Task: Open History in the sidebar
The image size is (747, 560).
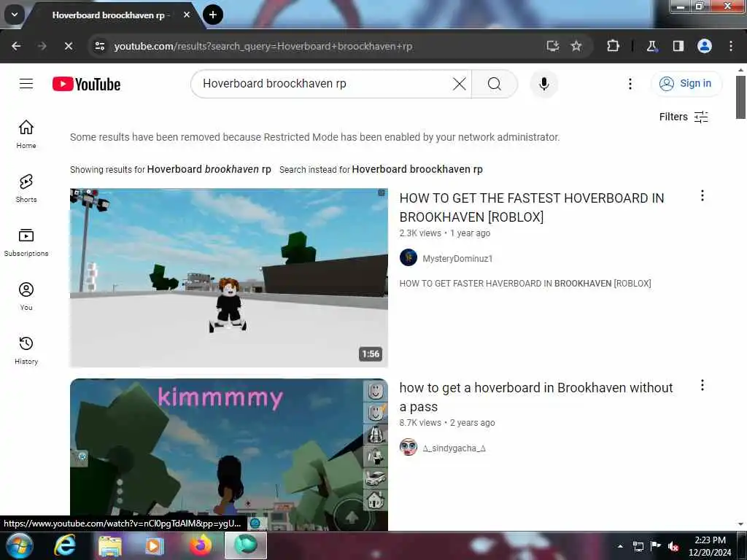Action: click(x=26, y=350)
